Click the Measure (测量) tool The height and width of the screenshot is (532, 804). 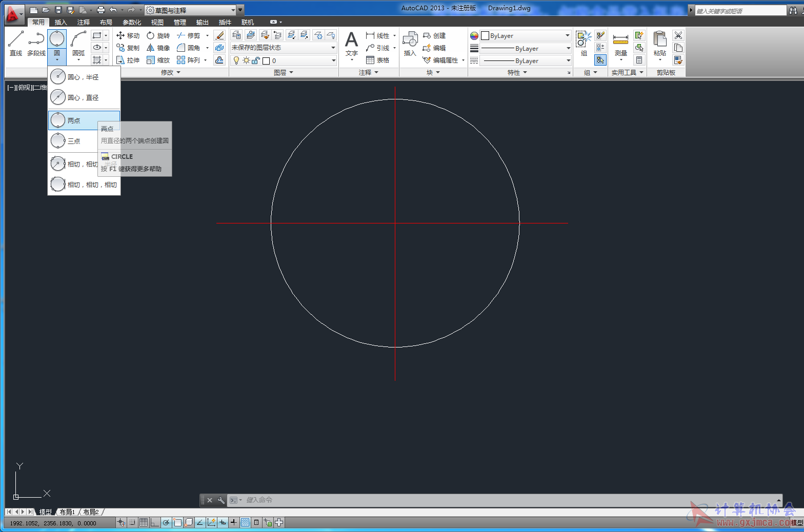620,45
